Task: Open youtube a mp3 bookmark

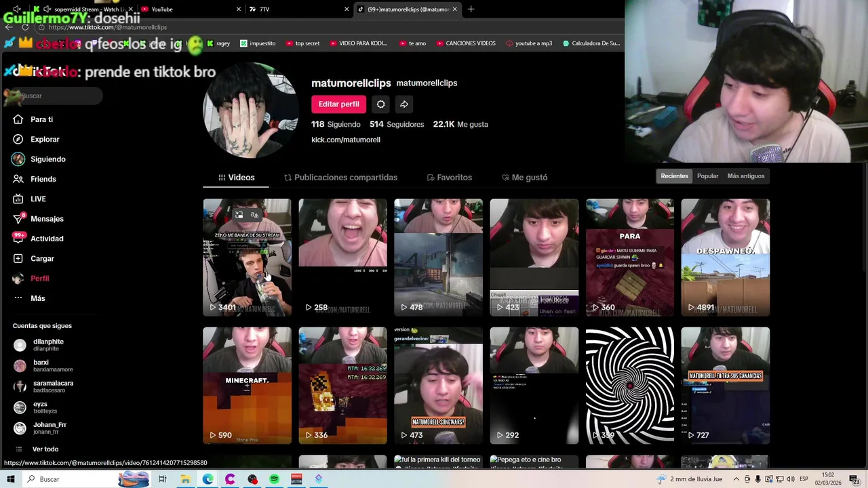Action: tap(529, 43)
